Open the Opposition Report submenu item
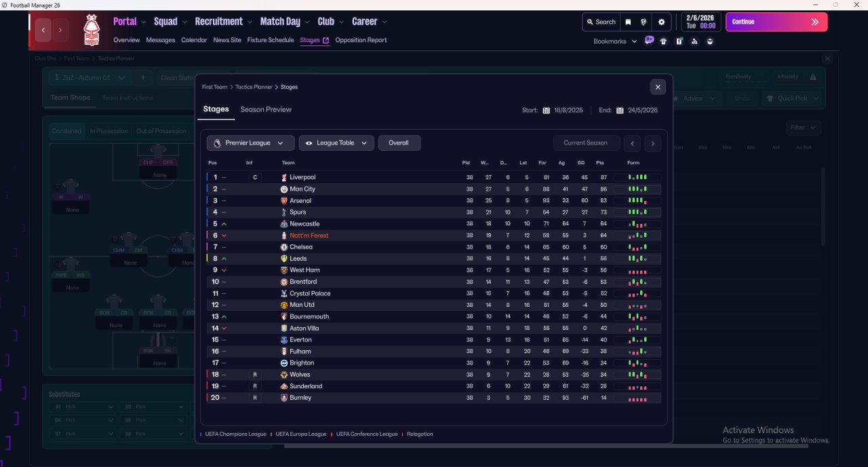Screen dimensions: 868x467 click(x=361, y=40)
